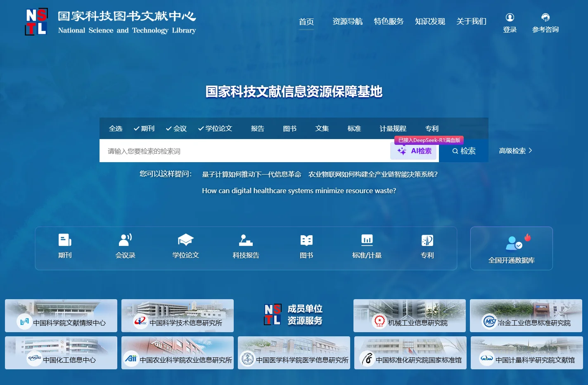Open 中国科学技术信息研究所 member card
588x385 pixels.
(178, 316)
